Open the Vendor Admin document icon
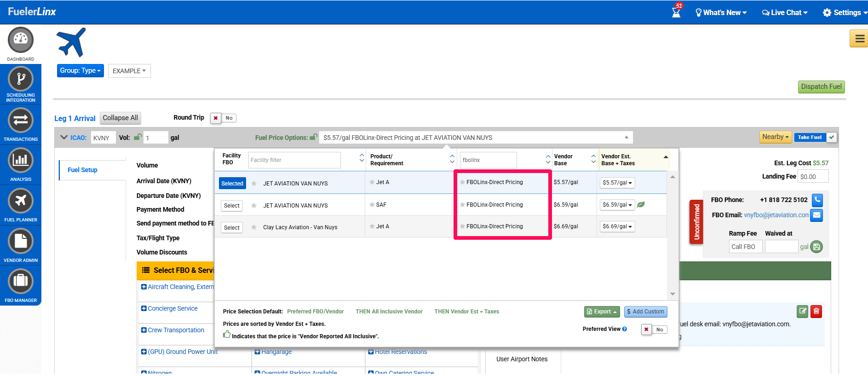 tap(21, 241)
